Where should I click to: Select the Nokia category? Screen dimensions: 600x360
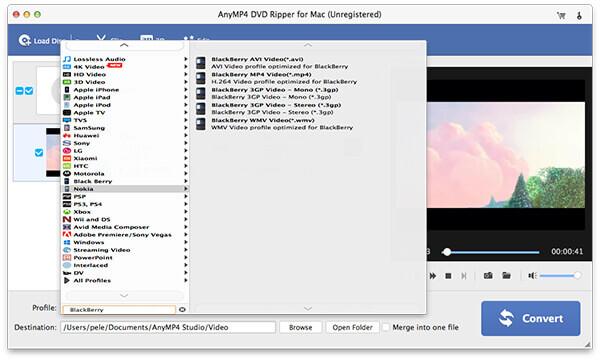pyautogui.click(x=125, y=189)
